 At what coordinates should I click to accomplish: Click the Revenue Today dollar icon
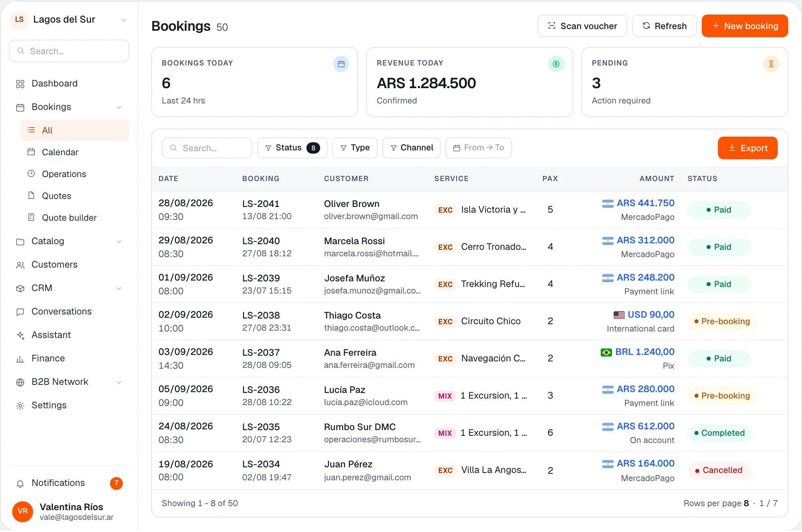click(556, 64)
